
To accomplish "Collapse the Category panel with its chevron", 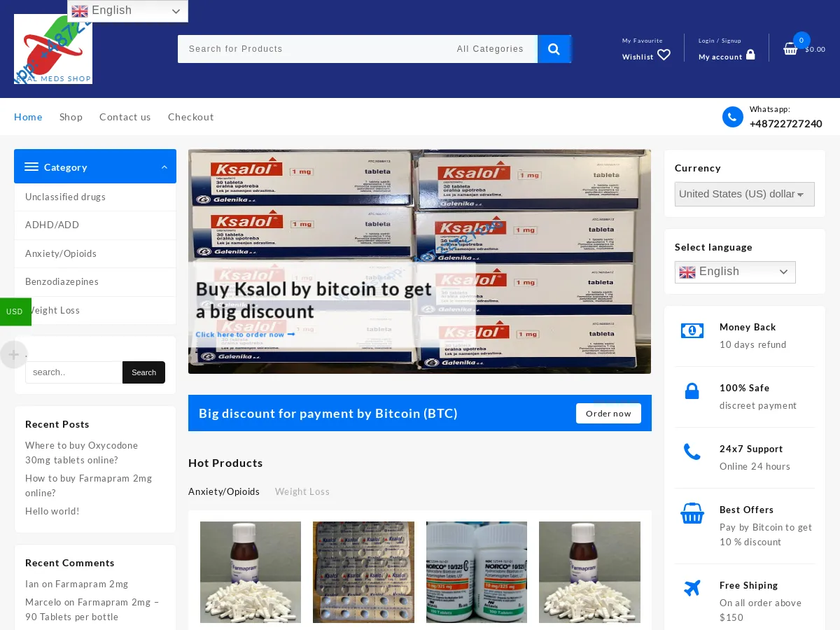I will [x=164, y=167].
